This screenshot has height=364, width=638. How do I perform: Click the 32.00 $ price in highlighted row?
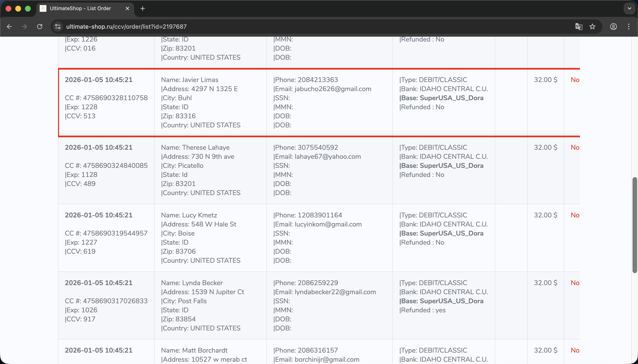(x=545, y=80)
